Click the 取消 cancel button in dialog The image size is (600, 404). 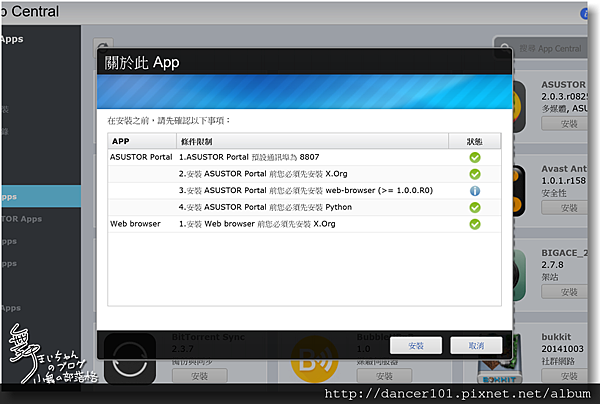coord(476,345)
